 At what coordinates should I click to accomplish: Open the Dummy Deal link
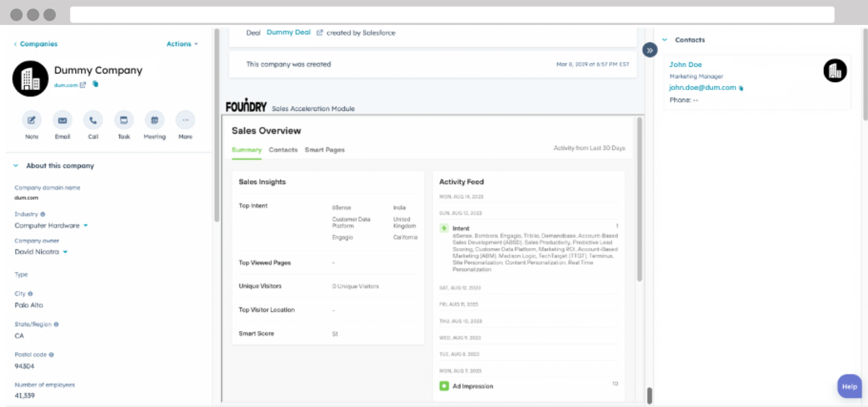pyautogui.click(x=289, y=33)
